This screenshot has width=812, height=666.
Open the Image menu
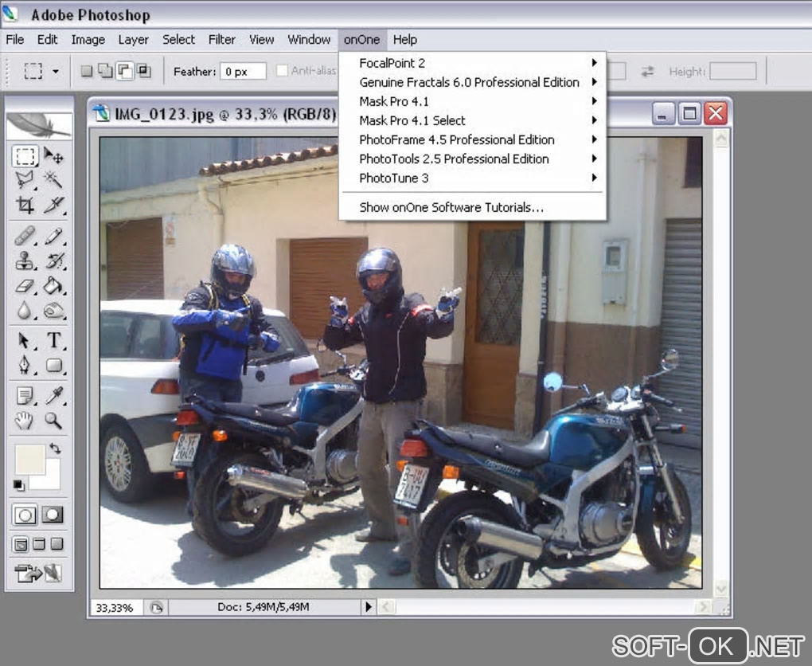point(88,39)
